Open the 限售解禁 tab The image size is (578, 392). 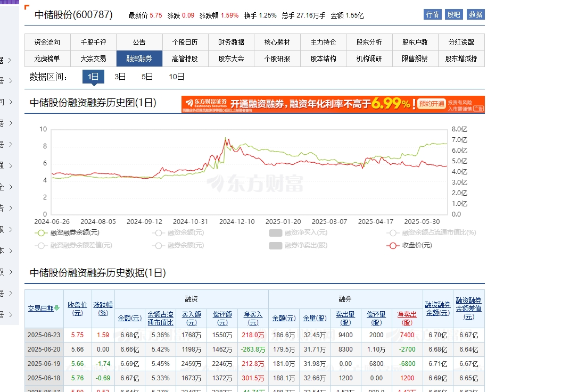(x=415, y=59)
